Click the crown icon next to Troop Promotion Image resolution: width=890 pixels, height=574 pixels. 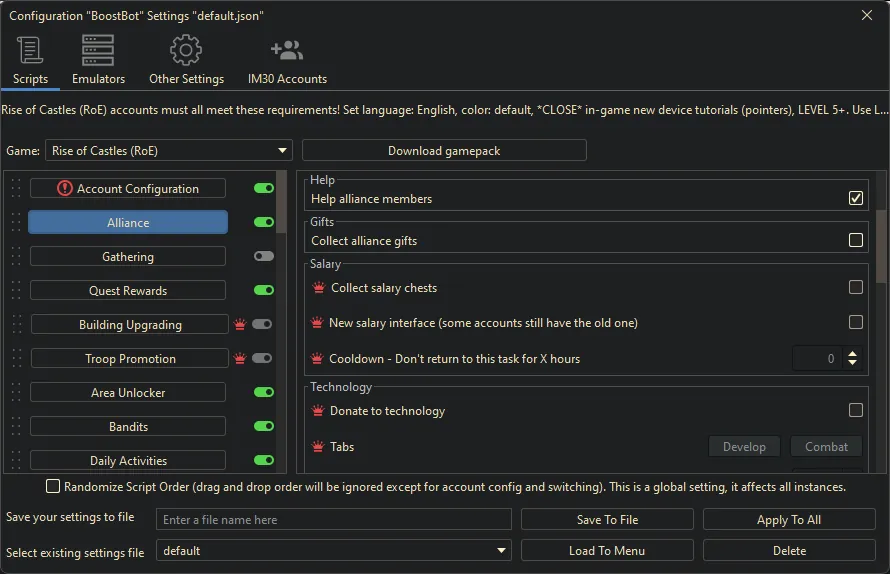click(240, 358)
